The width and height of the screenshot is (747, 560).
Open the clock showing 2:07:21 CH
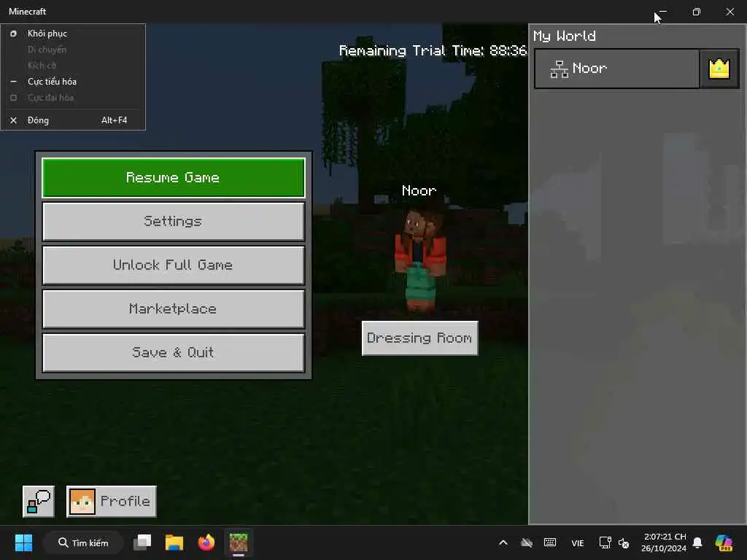[x=664, y=542]
